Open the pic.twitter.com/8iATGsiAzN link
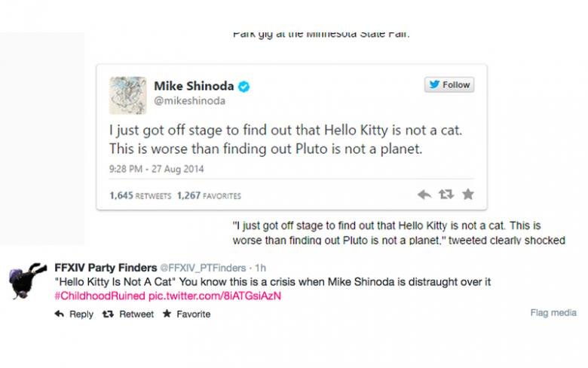The image size is (588, 368). pyautogui.click(x=215, y=295)
